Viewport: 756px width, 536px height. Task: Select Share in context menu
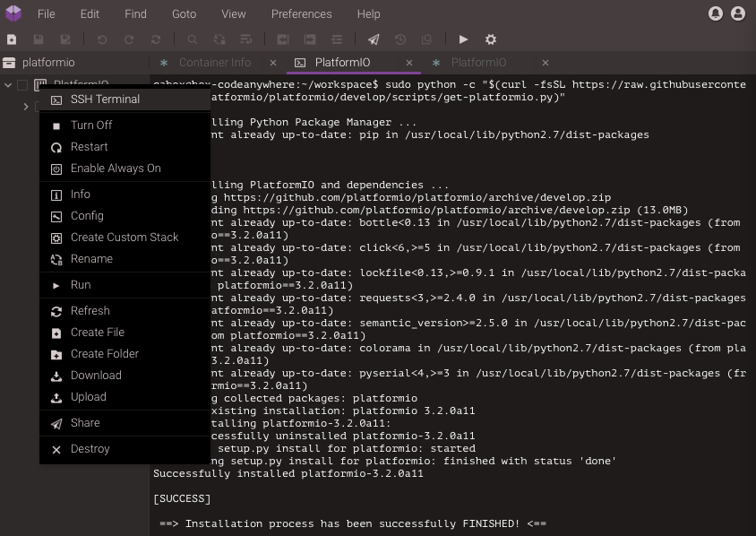coord(125,423)
